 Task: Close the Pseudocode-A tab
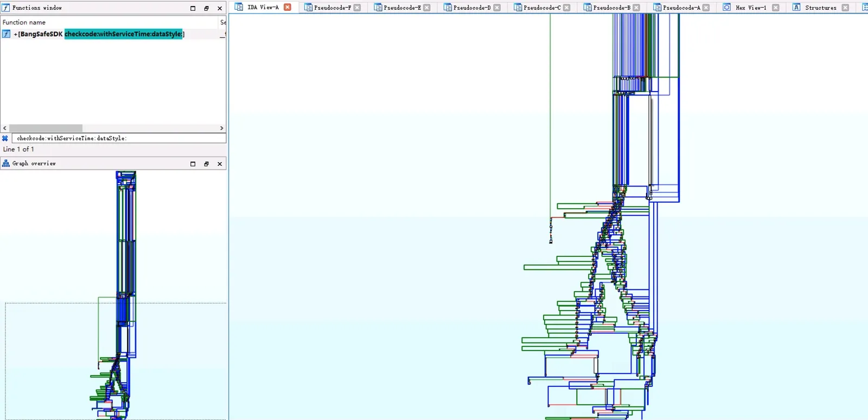(706, 8)
